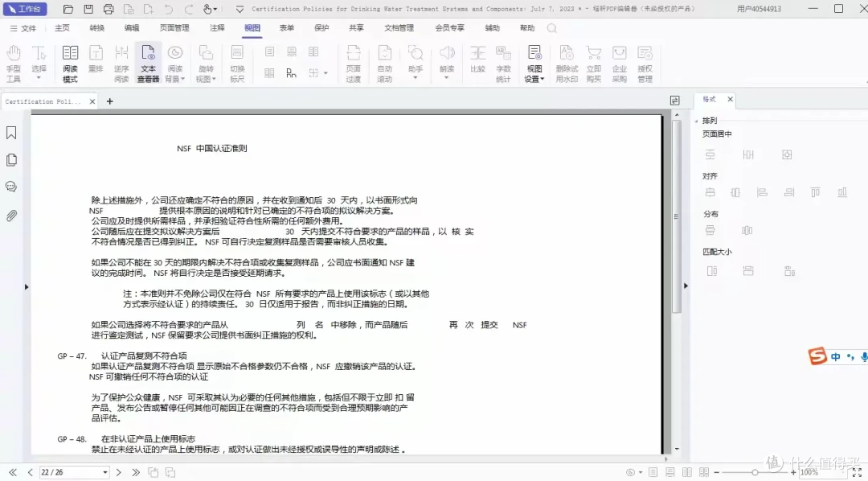Expand the 阅读背景 dropdown

(x=182, y=80)
